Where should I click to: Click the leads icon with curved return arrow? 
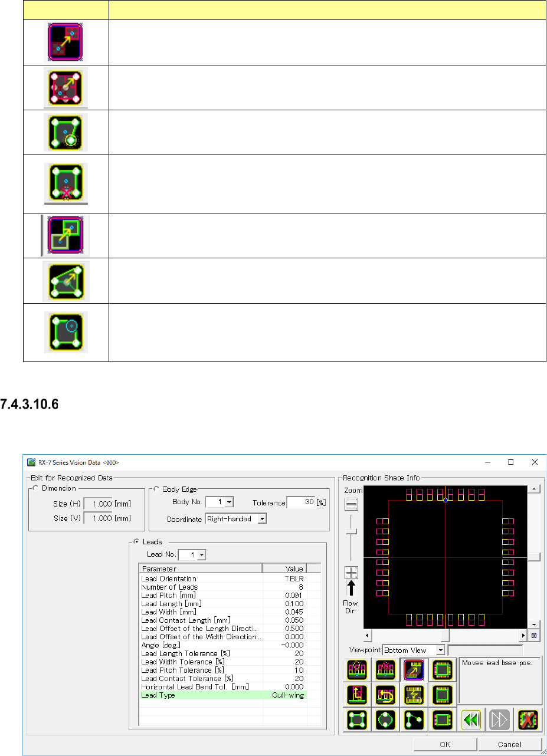pyautogui.click(x=385, y=695)
